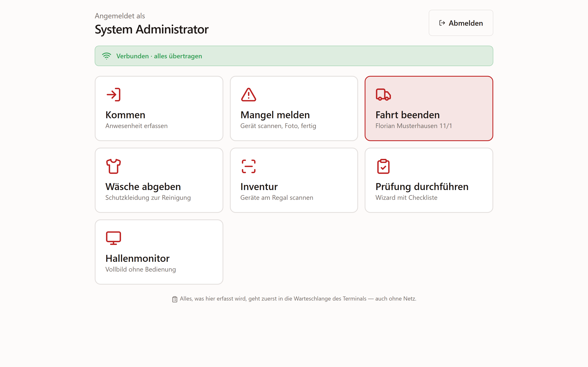The image size is (588, 367).
Task: Click the Florian Musterhausen 11/1 subtitle
Action: [414, 126]
